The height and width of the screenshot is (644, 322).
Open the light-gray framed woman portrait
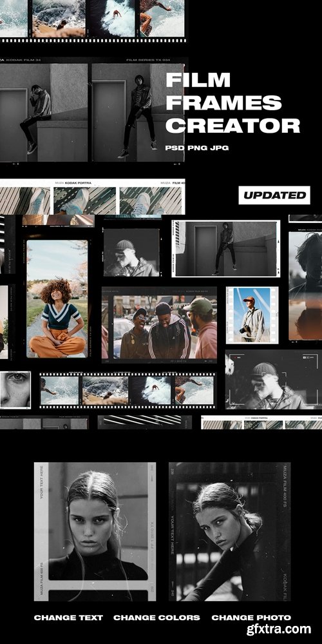95,531
